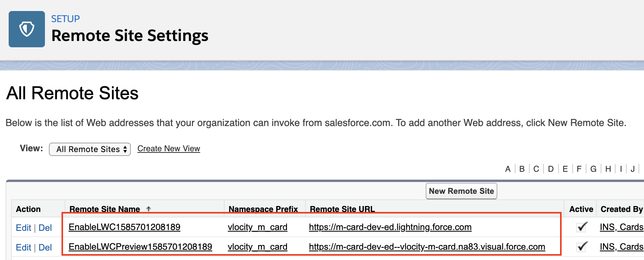This screenshot has width=644, height=260.
Task: Open the EnableLWCPreview1585701208189 site name link
Action: pyautogui.click(x=140, y=247)
